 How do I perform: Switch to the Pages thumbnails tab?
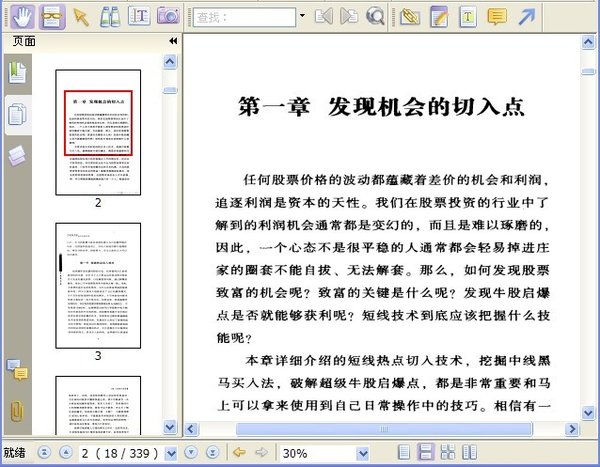click(x=17, y=114)
